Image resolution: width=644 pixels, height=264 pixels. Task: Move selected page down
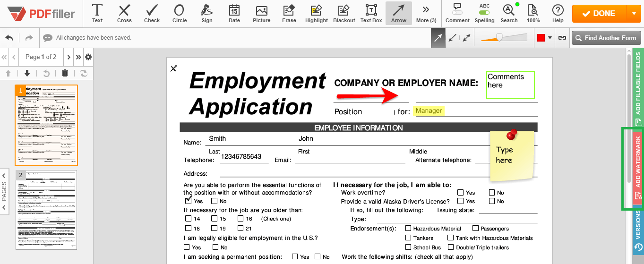(27, 73)
